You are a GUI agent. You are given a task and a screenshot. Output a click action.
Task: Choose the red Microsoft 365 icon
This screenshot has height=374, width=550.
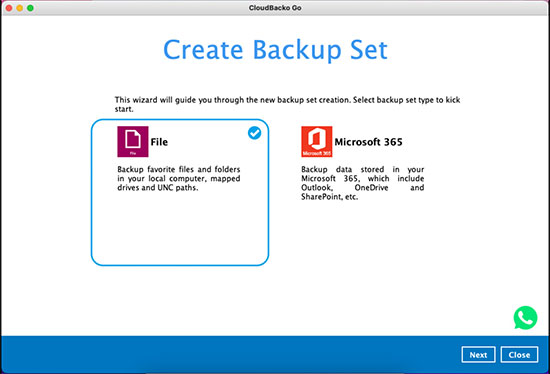pyautogui.click(x=316, y=141)
